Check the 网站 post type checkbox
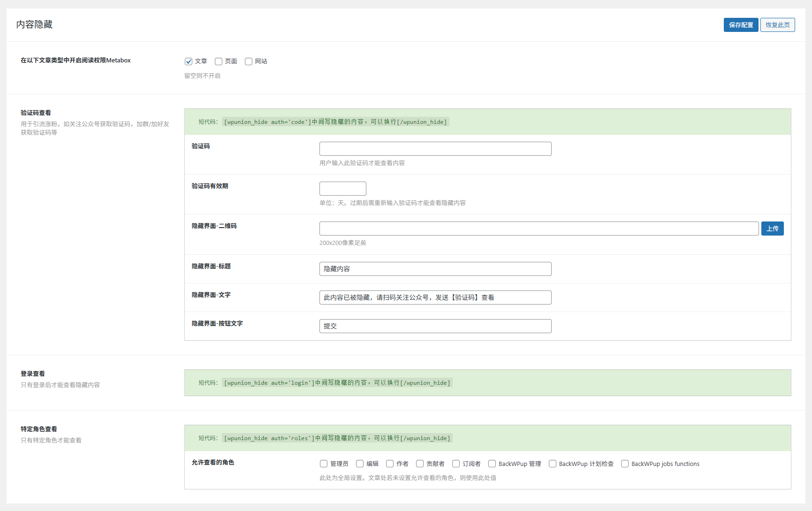This screenshot has width=812, height=511. pos(249,61)
